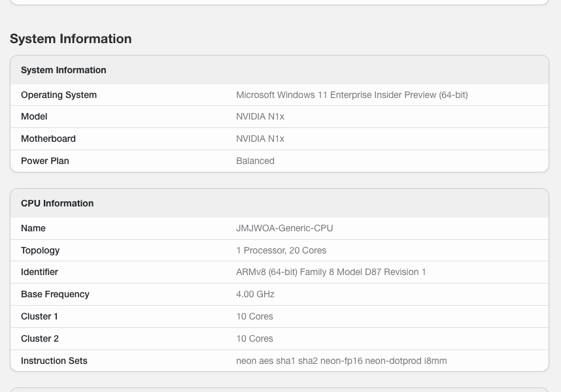
Task: Click the NVIDIA N1x value in Model row
Action: coord(260,116)
